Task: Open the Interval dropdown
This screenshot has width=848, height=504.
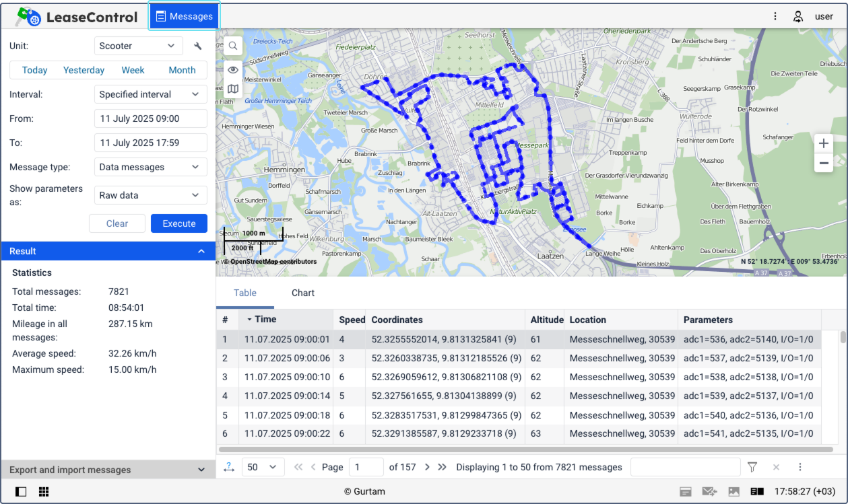Action: (x=151, y=94)
